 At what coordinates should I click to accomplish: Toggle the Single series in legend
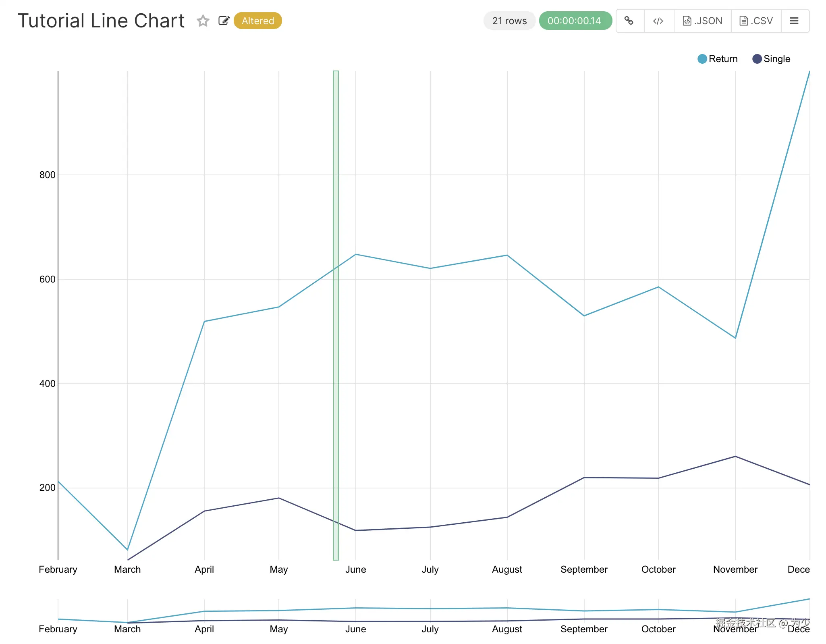pos(776,59)
